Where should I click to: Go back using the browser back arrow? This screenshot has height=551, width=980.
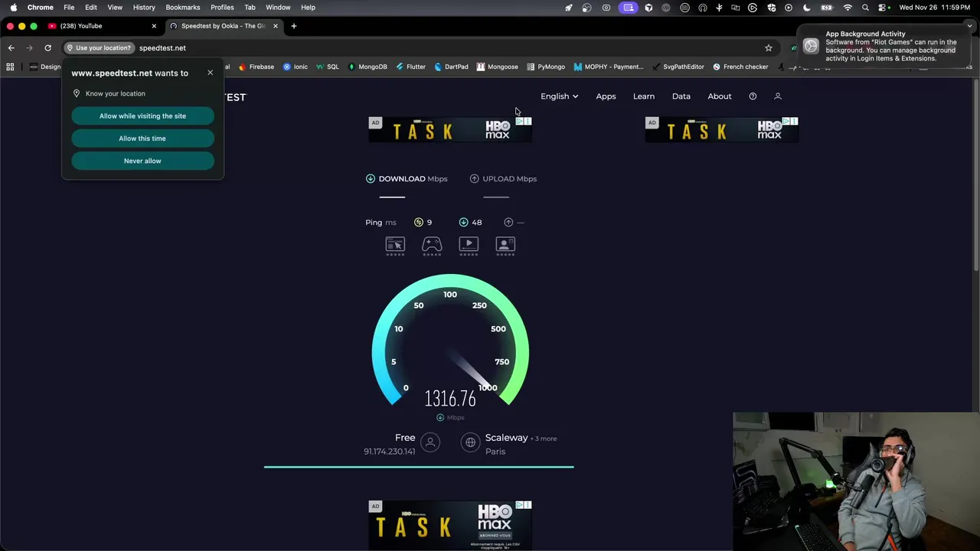(x=11, y=47)
